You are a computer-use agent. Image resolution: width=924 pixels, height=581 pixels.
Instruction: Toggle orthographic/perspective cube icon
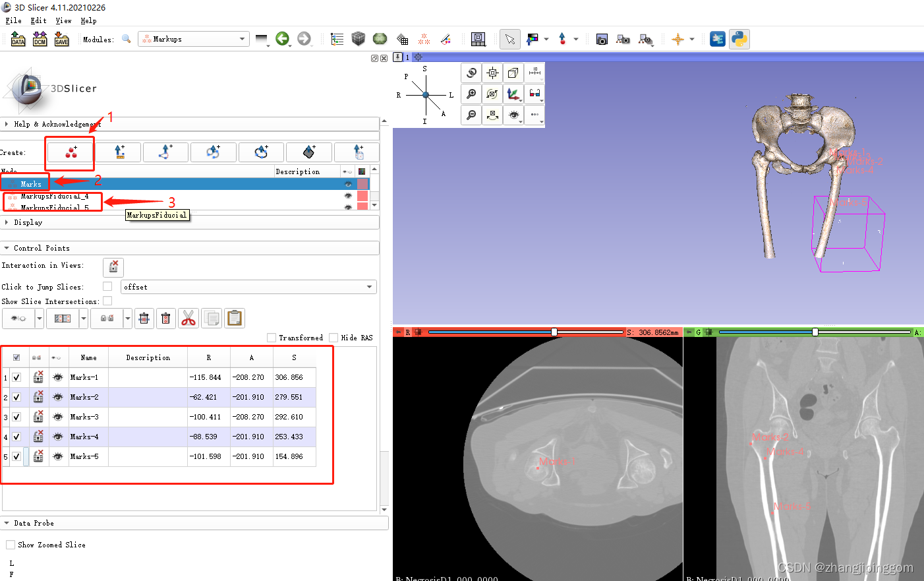(x=513, y=73)
